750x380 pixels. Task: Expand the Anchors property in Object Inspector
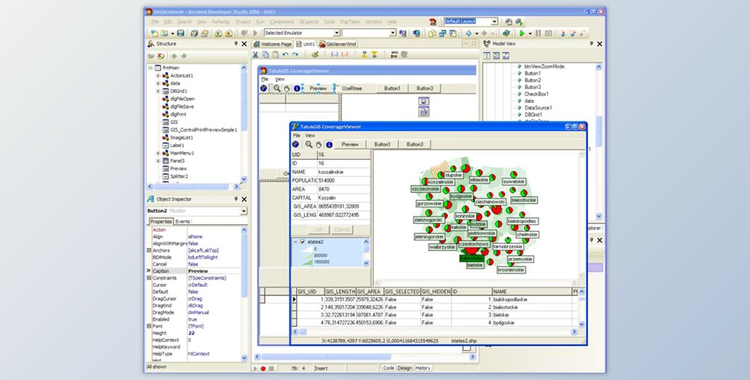coord(149,250)
